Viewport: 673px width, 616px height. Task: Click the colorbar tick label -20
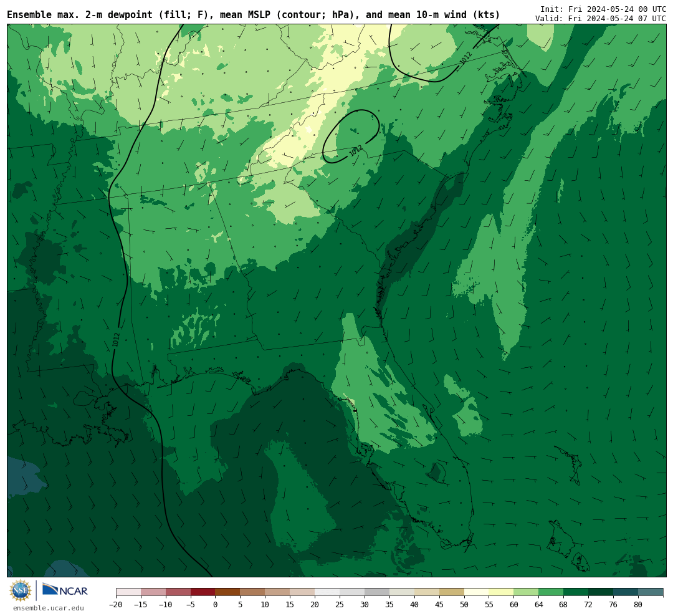coord(116,605)
